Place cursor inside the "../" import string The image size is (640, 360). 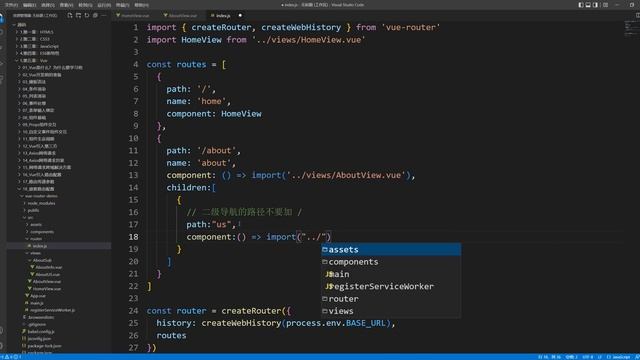314,237
